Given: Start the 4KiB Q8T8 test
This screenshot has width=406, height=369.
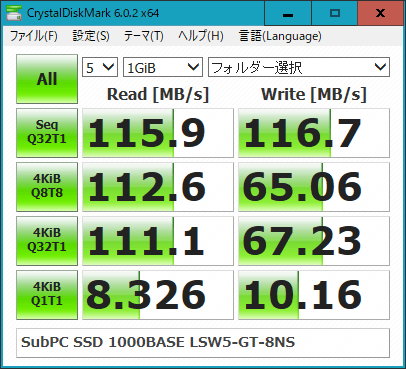Looking at the screenshot, I should 47,187.
